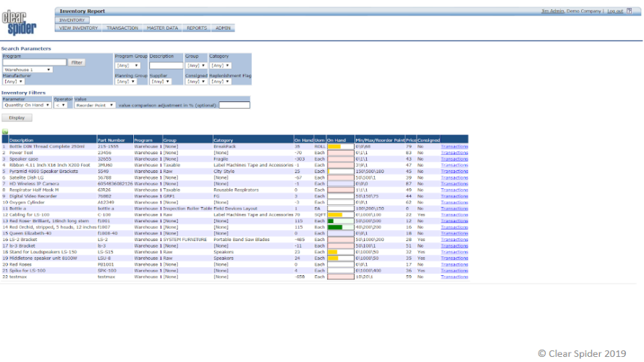Click the Description search input field
Screen dimensions: 644x362
pyautogui.click(x=166, y=65)
